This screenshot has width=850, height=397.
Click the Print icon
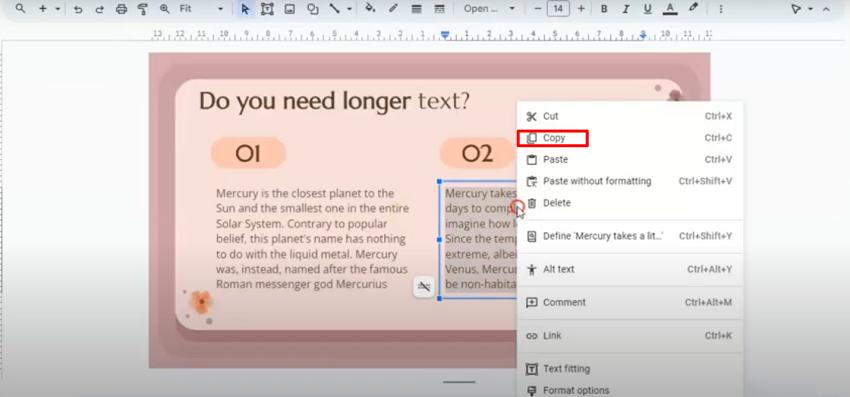coord(121,9)
